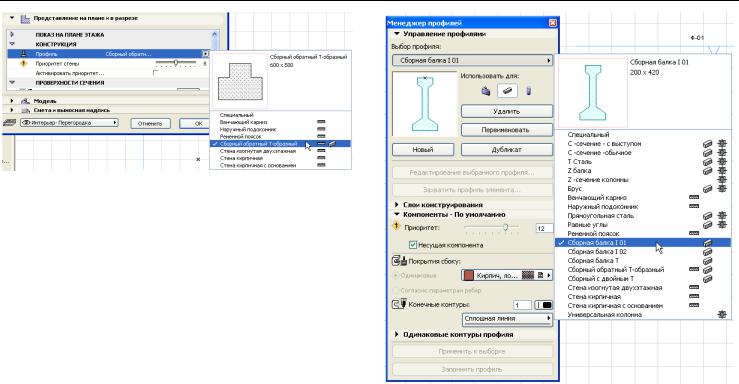The height and width of the screenshot is (384, 739).
Task: Click the layer icon left of Интерьер-Перегородка
Action: (x=9, y=123)
